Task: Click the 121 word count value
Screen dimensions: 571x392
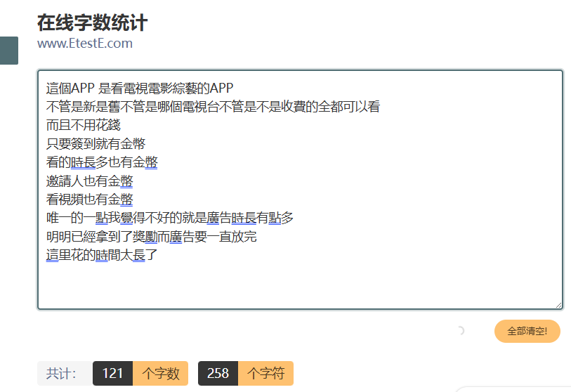Action: 112,373
